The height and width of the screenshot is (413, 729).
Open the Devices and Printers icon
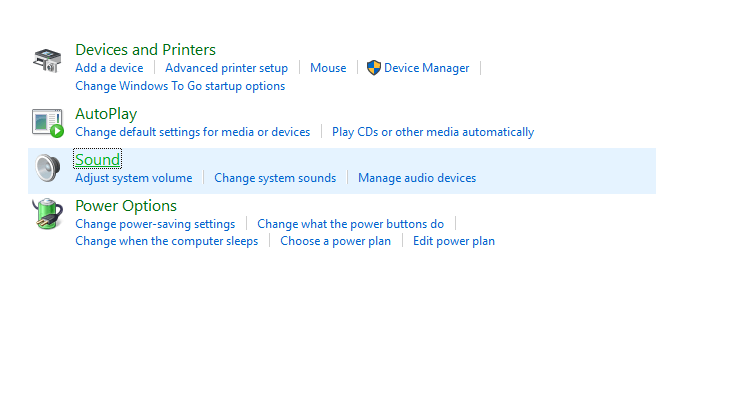click(x=47, y=60)
